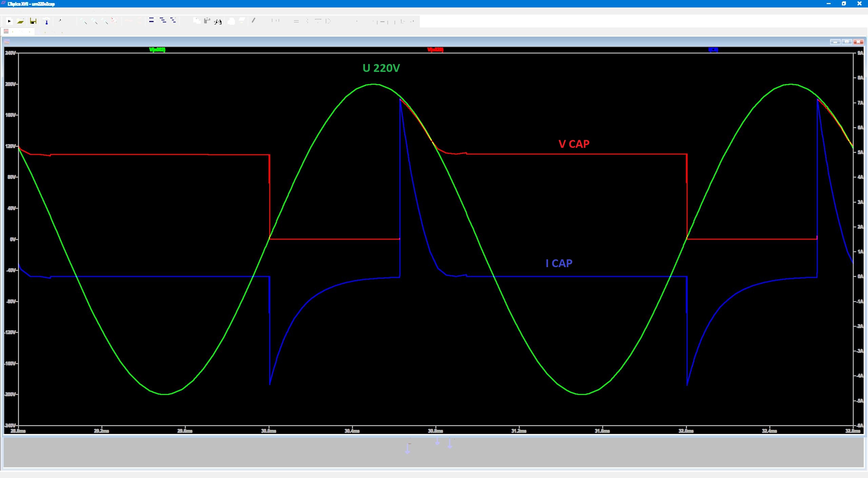The height and width of the screenshot is (478, 868).
Task: Click the Zoom Full Extents icon
Action: coord(114,21)
